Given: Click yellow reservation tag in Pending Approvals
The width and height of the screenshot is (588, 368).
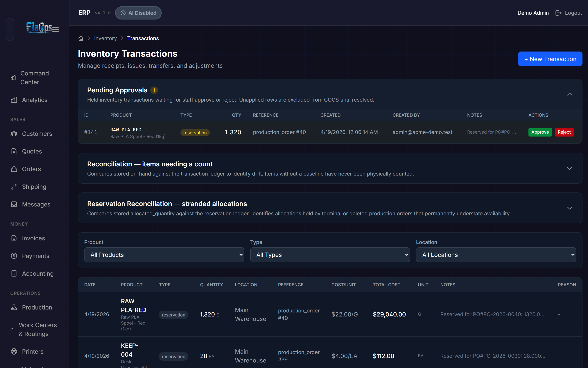Looking at the screenshot, I should pyautogui.click(x=195, y=133).
